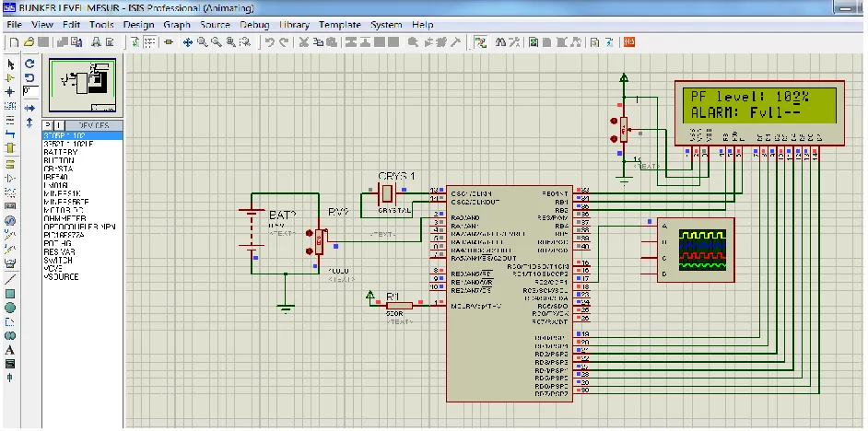
Task: Toggle Y-mirror vertical flip
Action: coord(29,122)
